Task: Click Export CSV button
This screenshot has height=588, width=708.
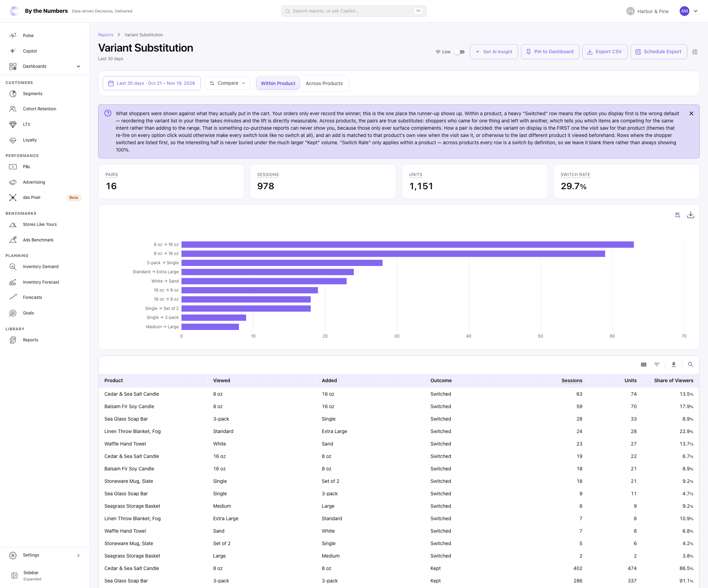Action: click(x=605, y=52)
